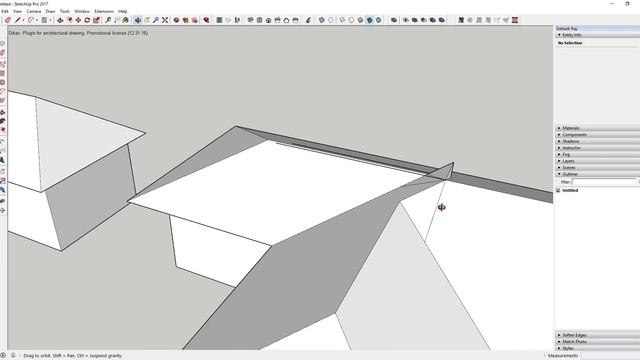Switch to Iso view

click(x=250, y=20)
